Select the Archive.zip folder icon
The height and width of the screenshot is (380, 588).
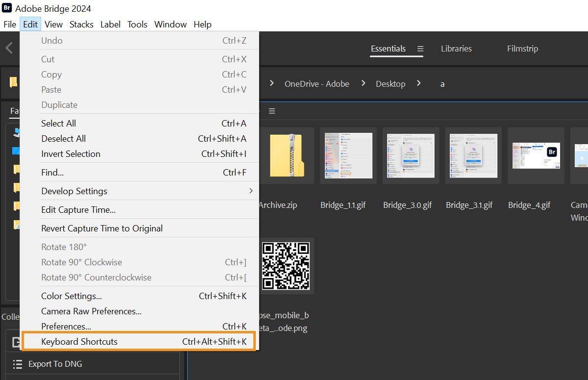click(287, 155)
